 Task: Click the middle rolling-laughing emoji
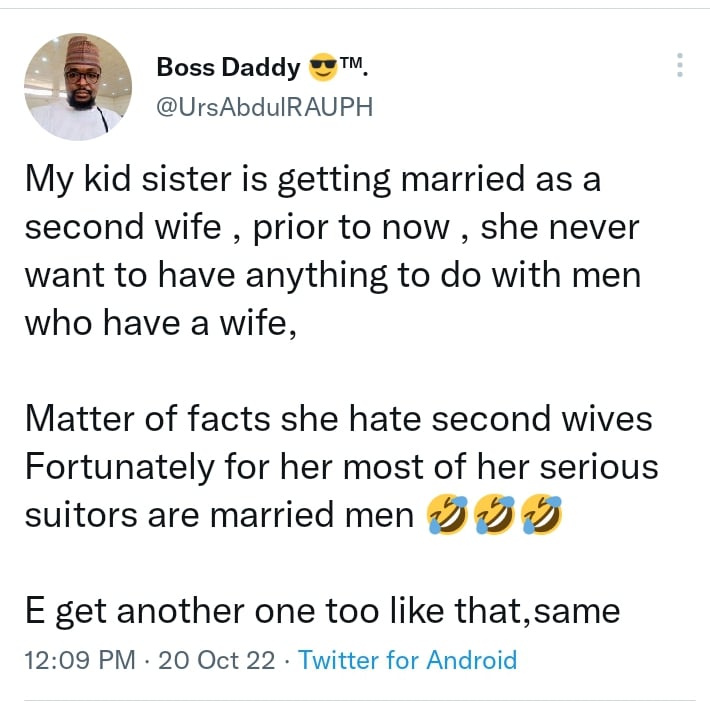[494, 515]
